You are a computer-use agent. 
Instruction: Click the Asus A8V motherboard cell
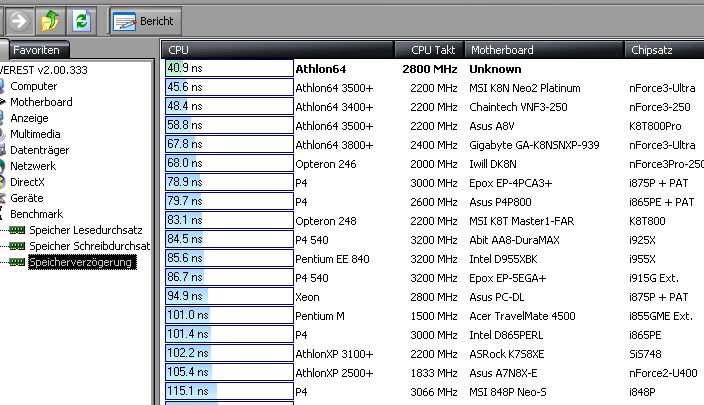coord(492,126)
